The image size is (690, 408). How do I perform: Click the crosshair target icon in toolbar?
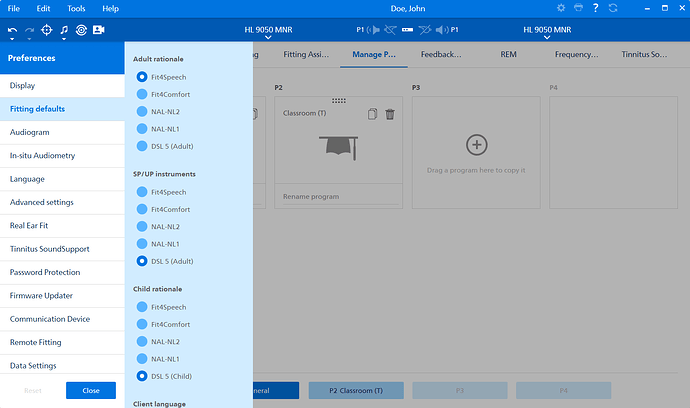click(47, 30)
